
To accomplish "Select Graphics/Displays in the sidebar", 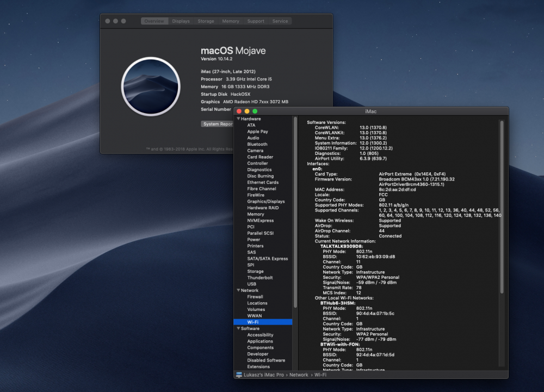I will [x=266, y=201].
